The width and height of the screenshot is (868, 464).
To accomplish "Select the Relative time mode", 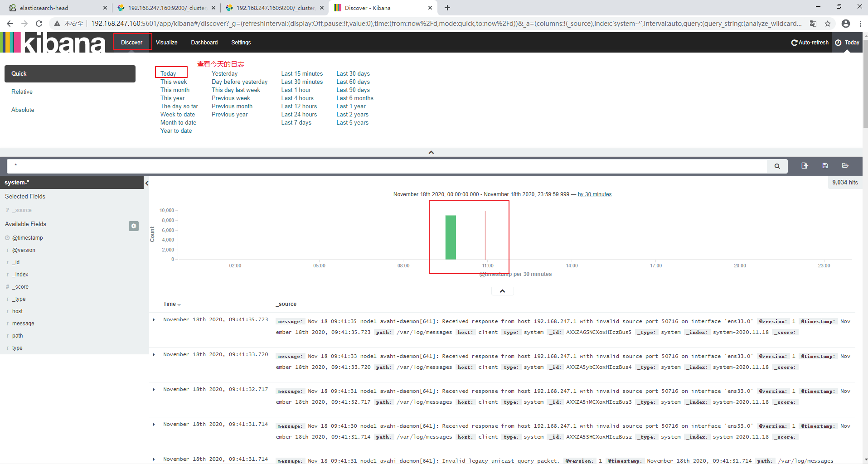I will click(x=22, y=92).
